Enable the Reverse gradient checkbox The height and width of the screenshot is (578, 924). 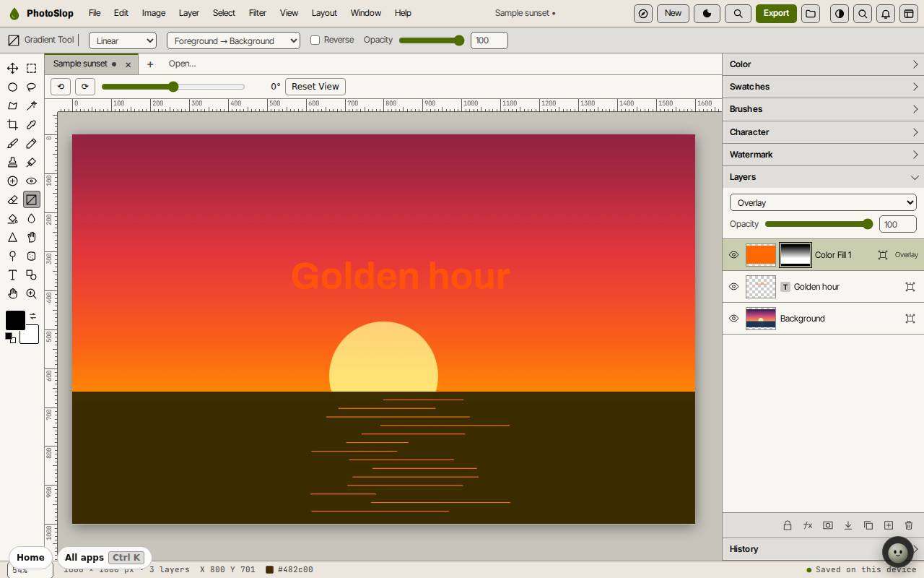coord(315,40)
